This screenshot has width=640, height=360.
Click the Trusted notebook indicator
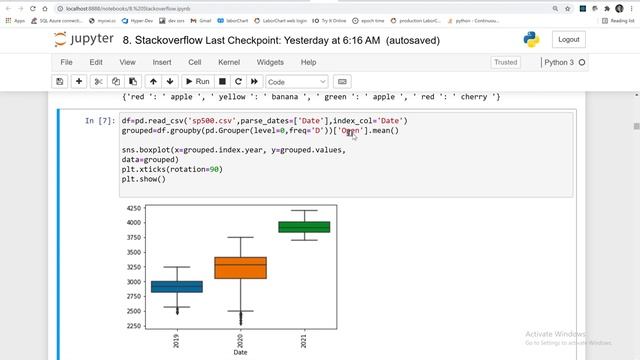[x=505, y=62]
